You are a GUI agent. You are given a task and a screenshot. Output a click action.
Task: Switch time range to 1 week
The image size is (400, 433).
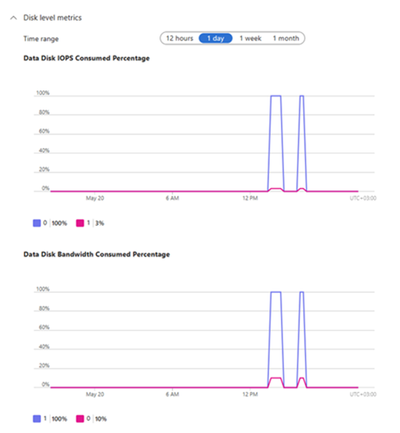coord(250,38)
